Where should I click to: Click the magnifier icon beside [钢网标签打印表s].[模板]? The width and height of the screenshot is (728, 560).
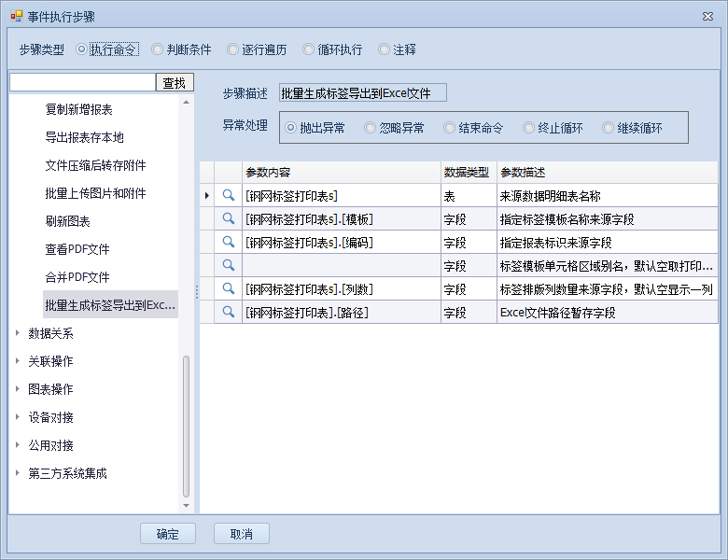(228, 218)
